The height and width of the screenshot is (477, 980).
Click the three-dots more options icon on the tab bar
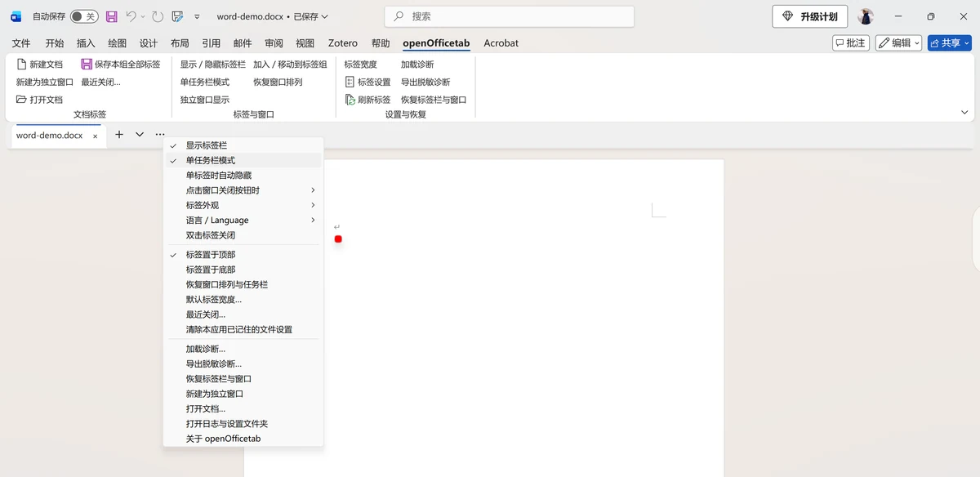(160, 135)
